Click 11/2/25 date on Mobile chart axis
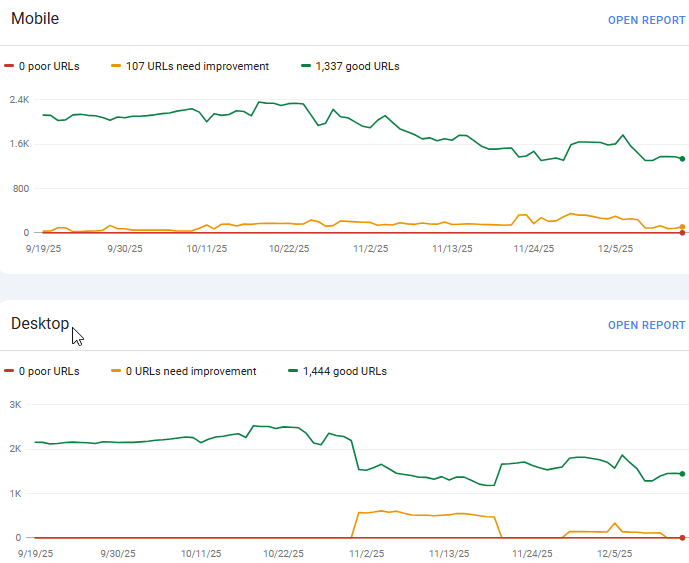 coord(371,248)
